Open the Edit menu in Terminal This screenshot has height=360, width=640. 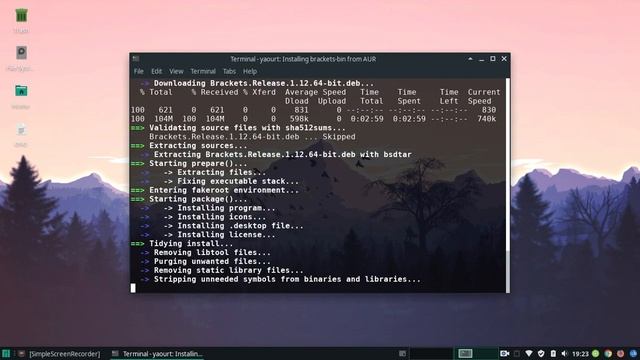[x=156, y=71]
